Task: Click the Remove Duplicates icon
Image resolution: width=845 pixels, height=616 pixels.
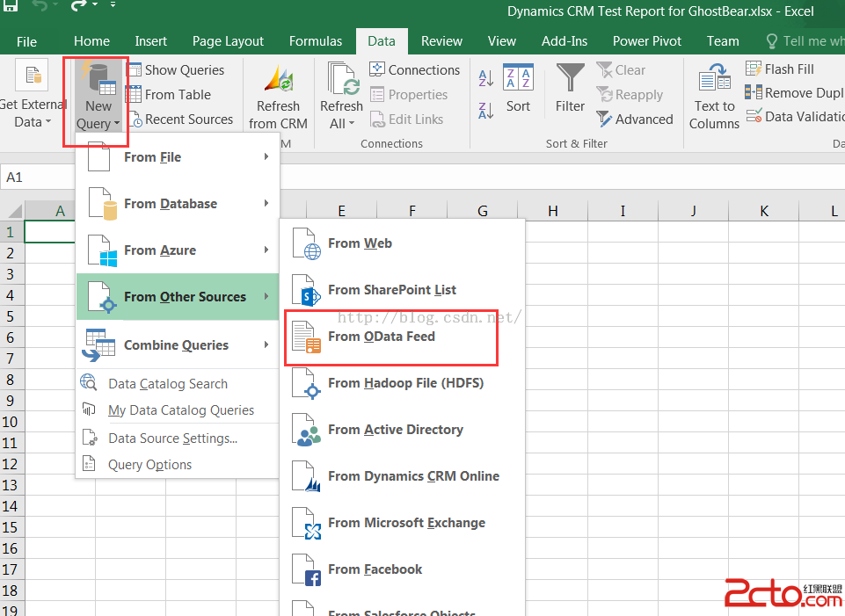Action: [x=754, y=92]
